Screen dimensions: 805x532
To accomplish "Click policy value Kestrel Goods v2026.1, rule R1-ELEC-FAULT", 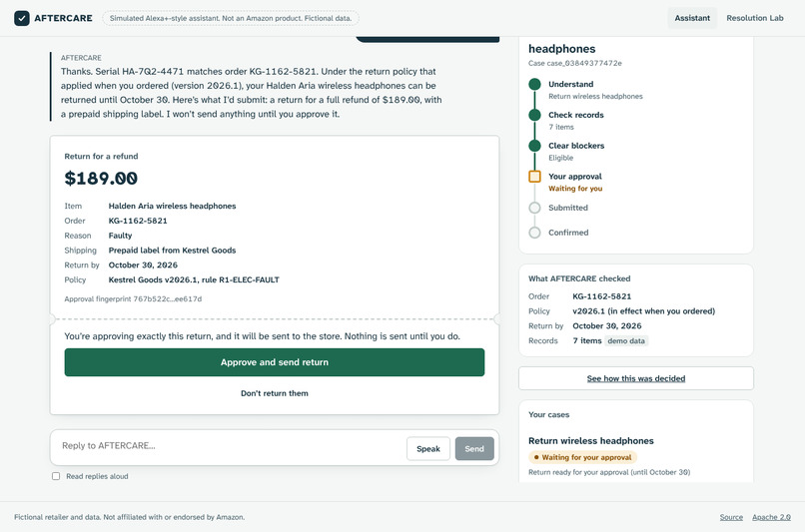I will point(194,279).
